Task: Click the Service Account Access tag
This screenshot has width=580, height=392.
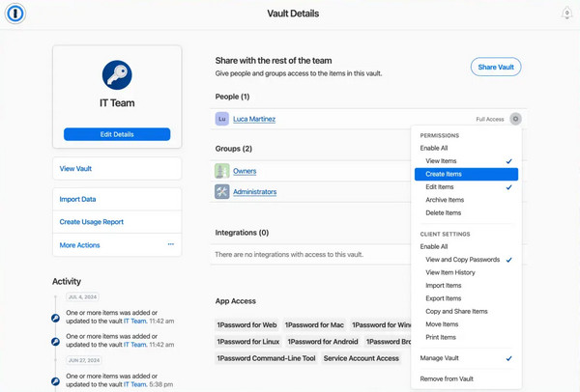Action: click(361, 358)
